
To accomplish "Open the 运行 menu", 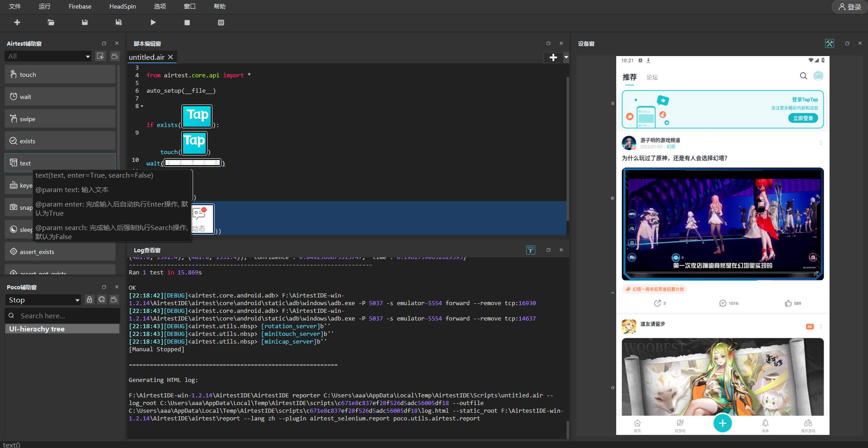I will [45, 6].
